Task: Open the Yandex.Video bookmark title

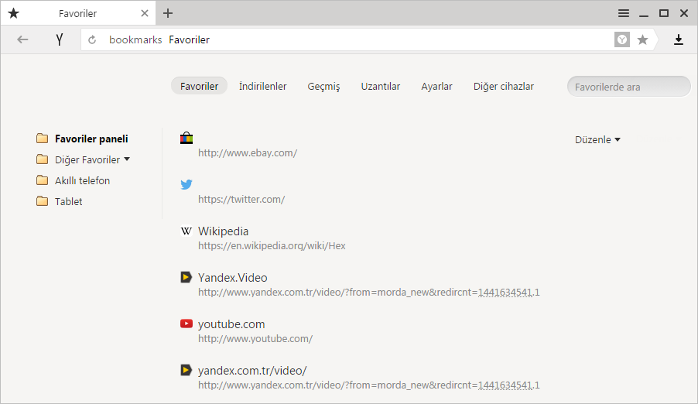Action: [232, 278]
